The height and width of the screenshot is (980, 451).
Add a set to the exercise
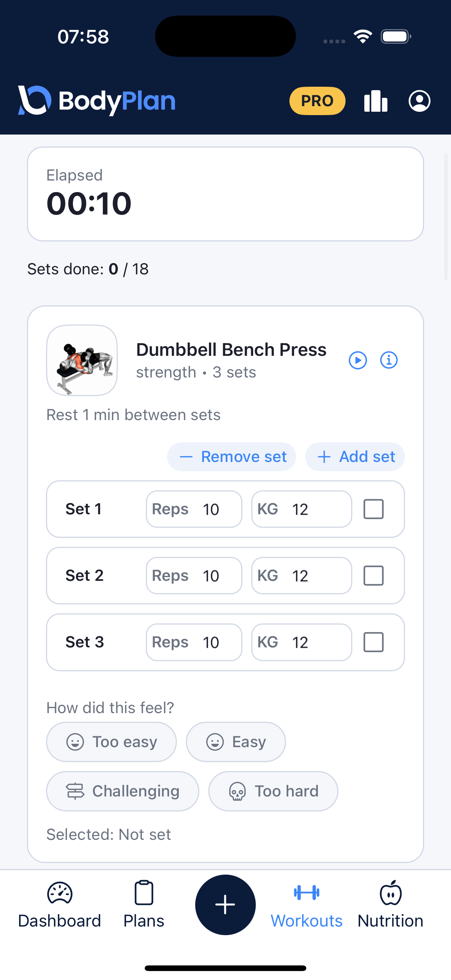click(355, 456)
